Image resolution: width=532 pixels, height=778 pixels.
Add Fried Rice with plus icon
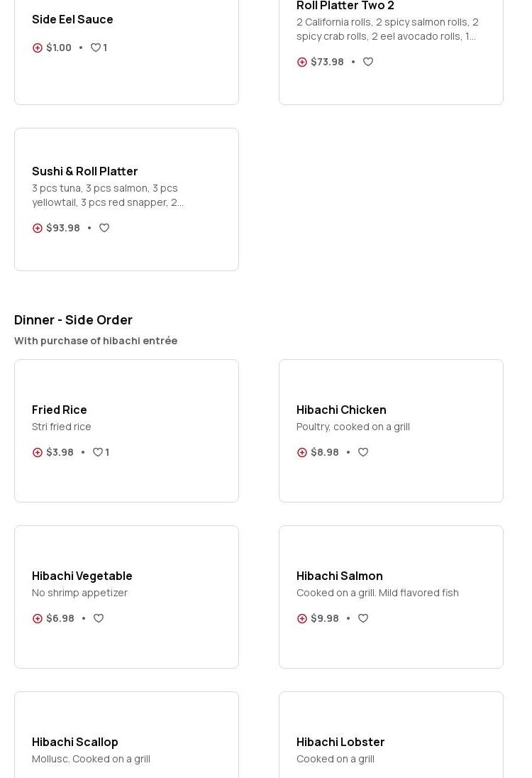[x=38, y=452]
